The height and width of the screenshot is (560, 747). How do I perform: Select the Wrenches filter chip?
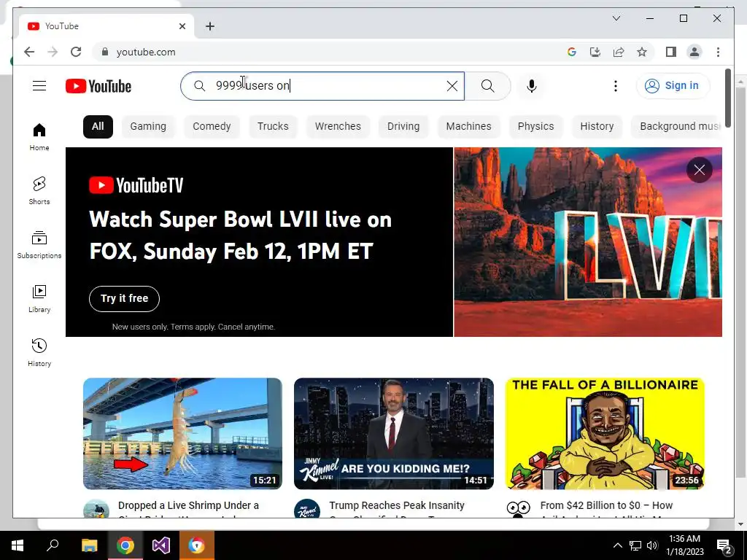click(338, 127)
